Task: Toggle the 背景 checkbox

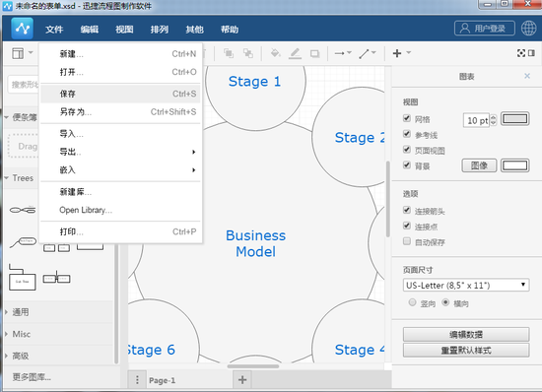Action: click(x=407, y=165)
